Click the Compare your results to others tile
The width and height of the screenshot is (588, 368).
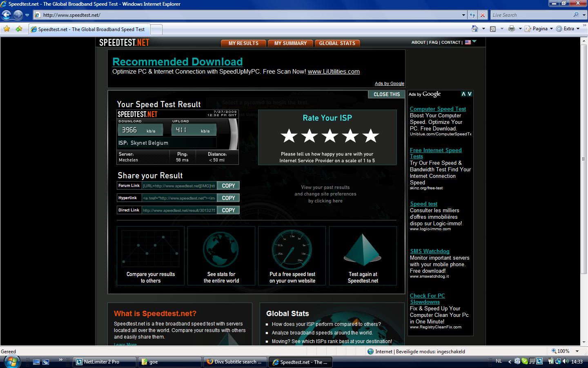click(x=151, y=256)
